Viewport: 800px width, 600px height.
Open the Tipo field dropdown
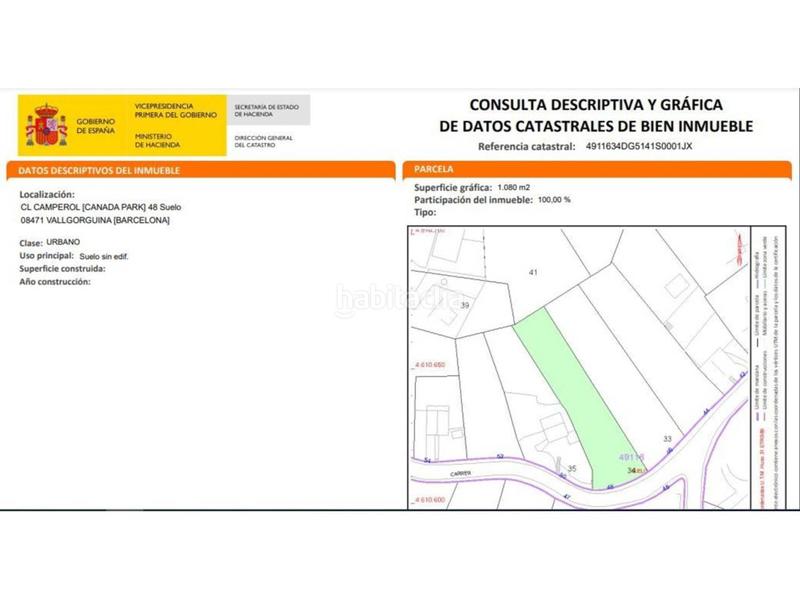point(425,210)
